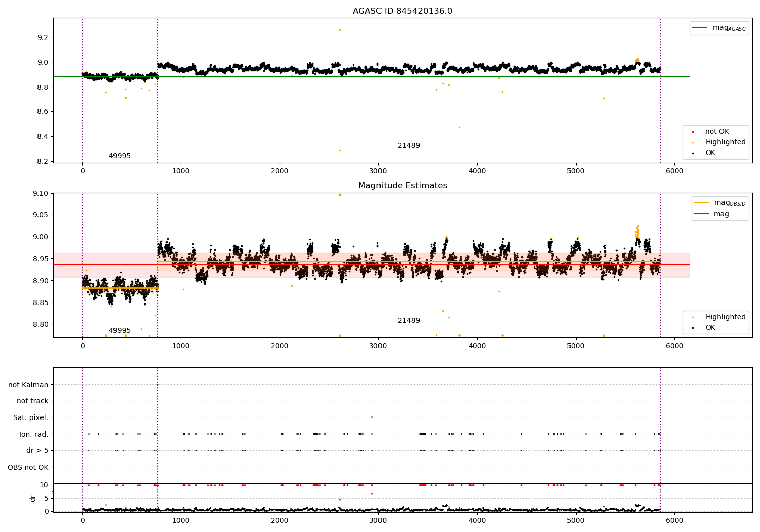Click the '8.4' y-axis tick on the top plot
Viewport: 760px width, 532px height.
coord(43,137)
